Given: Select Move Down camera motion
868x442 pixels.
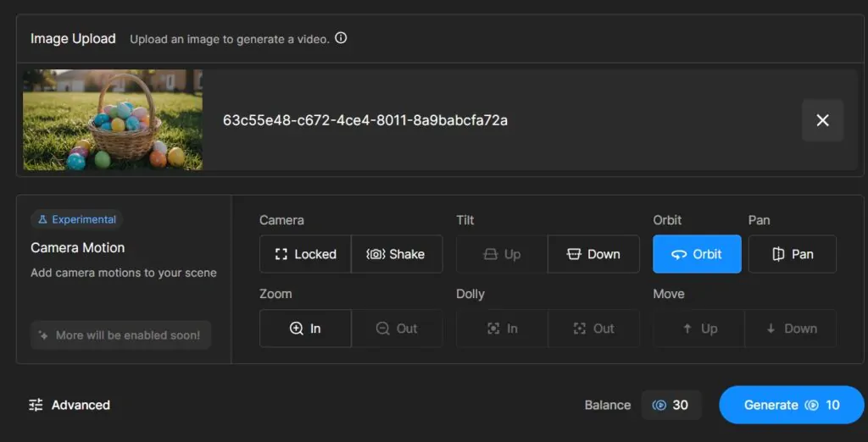Looking at the screenshot, I should [790, 329].
